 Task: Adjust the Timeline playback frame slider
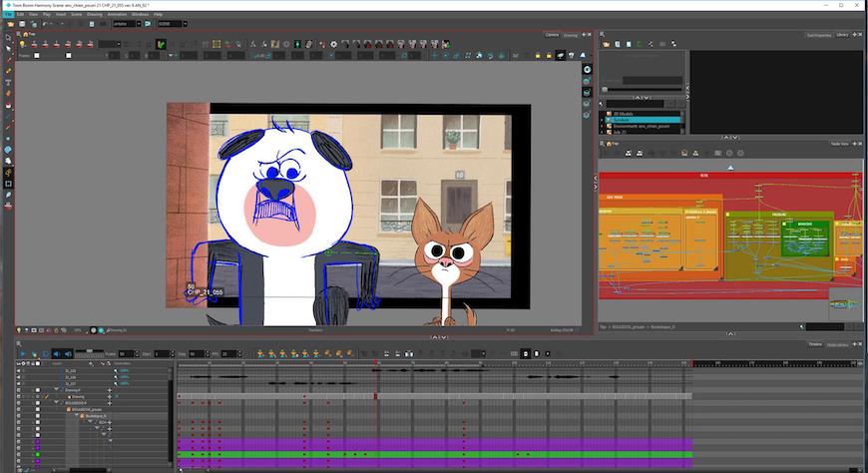[x=89, y=351]
